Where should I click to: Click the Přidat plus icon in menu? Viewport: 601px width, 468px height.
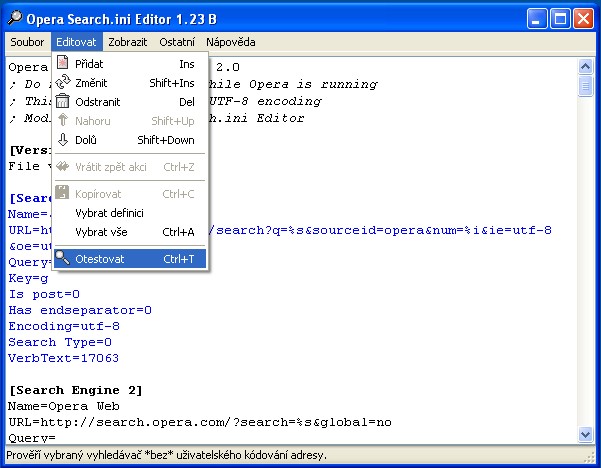[x=63, y=64]
